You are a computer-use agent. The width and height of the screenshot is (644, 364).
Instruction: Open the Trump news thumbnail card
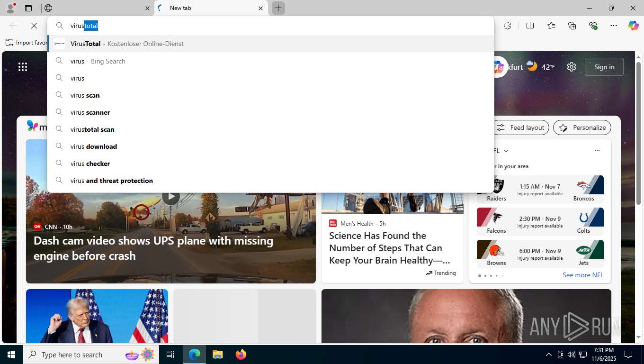coord(97,316)
